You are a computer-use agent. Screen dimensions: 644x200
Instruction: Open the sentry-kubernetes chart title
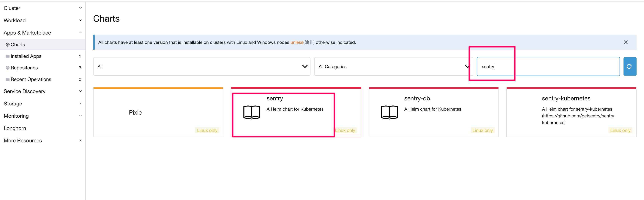[566, 98]
